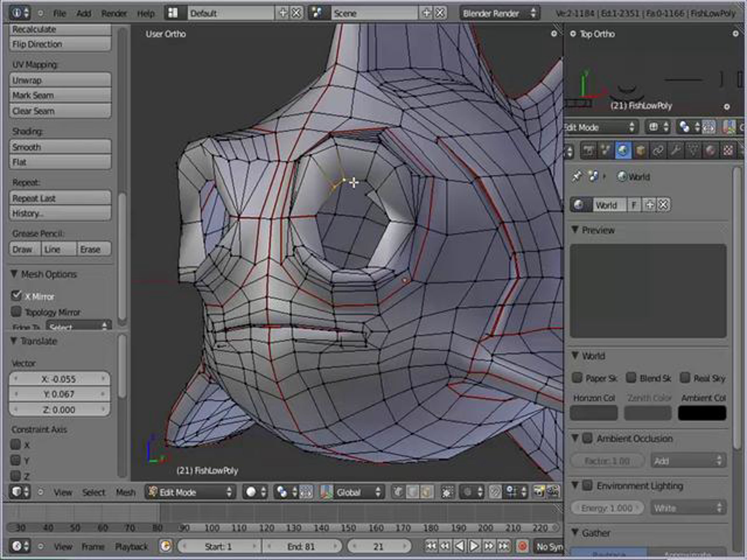Screen dimensions: 747x560
Task: Enable the Topology Mirror checkbox
Action: (x=16, y=311)
